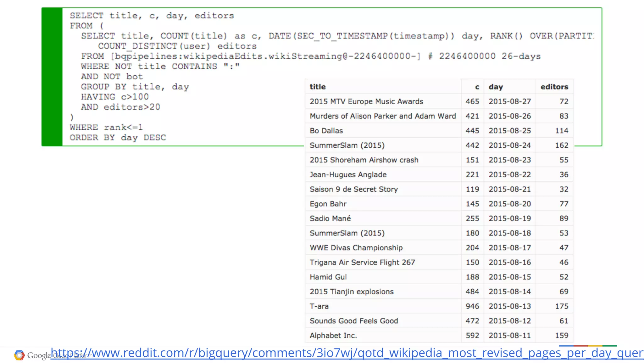Click the count value 946 for T-ara

point(472,306)
